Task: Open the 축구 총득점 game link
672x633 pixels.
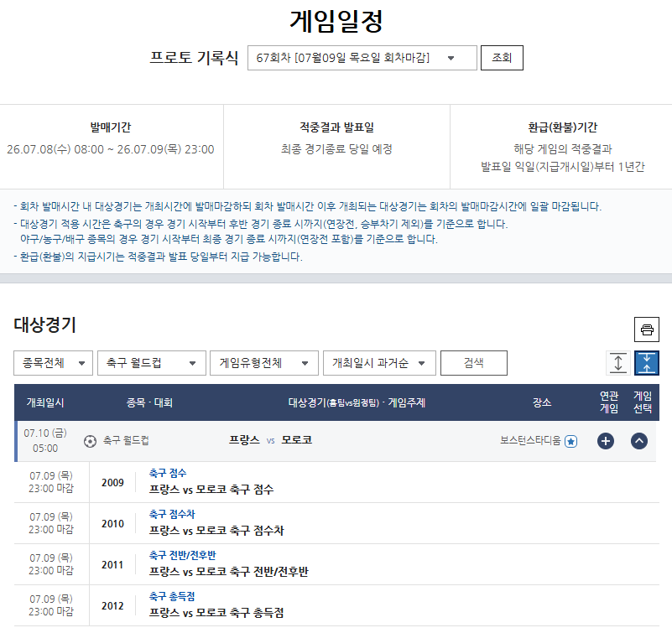Action: pos(172,596)
